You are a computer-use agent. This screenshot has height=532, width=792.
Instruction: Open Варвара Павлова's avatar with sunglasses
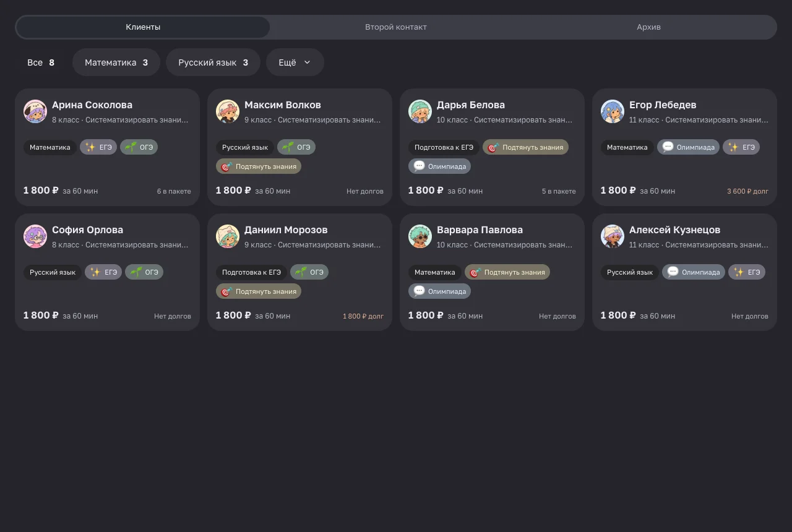coord(420,236)
